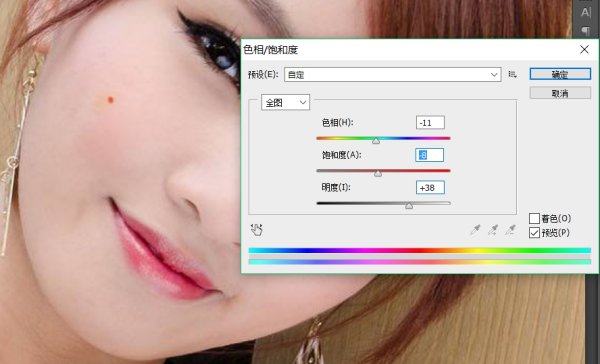Confirm with the 确定 button
This screenshot has width=600, height=364.
560,74
